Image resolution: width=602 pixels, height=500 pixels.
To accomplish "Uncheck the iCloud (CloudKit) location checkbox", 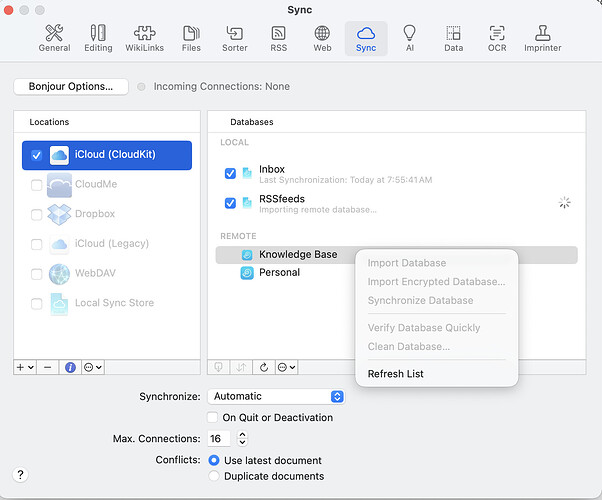I will pos(37,155).
